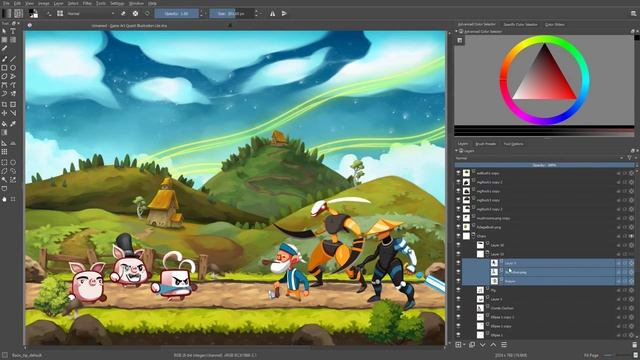Select the Fill bucket tool
The height and width of the screenshot is (360, 640).
point(4,123)
